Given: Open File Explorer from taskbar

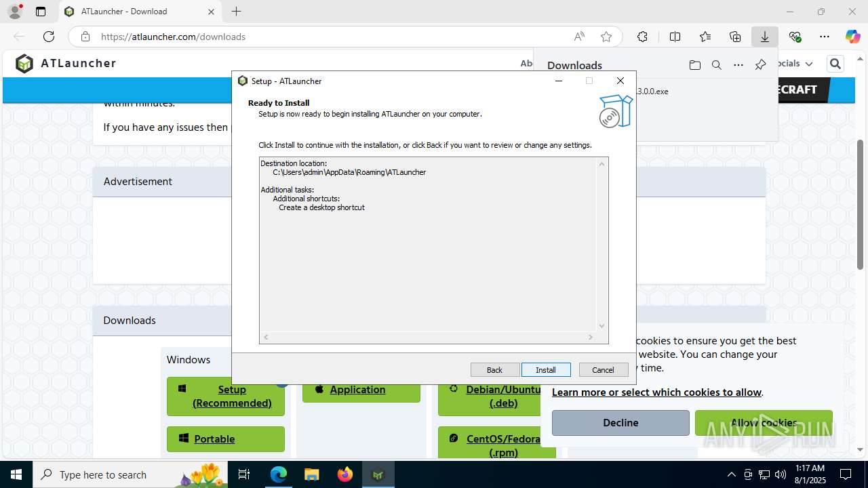Looking at the screenshot, I should coord(311,474).
